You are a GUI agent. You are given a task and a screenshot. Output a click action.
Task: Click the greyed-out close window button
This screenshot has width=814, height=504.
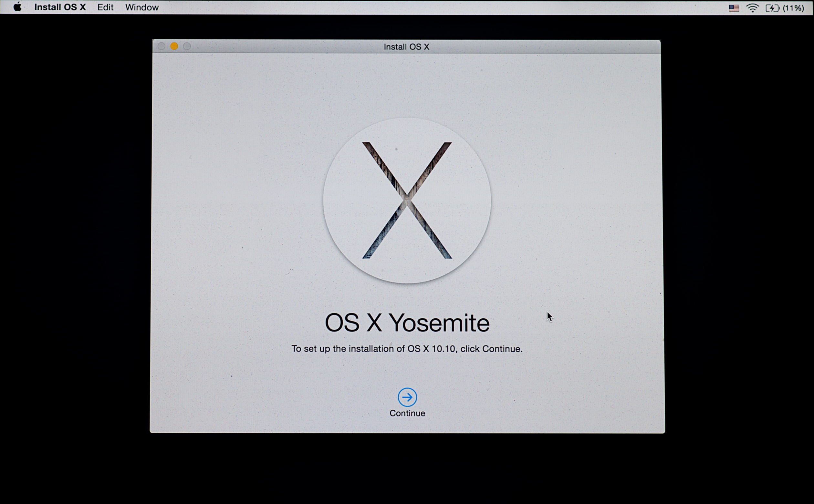point(162,46)
